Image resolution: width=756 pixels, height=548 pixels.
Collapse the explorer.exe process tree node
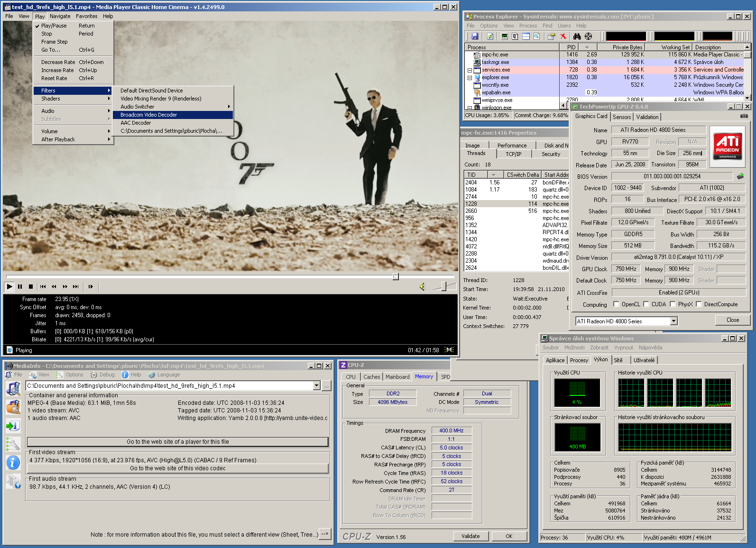(x=470, y=78)
